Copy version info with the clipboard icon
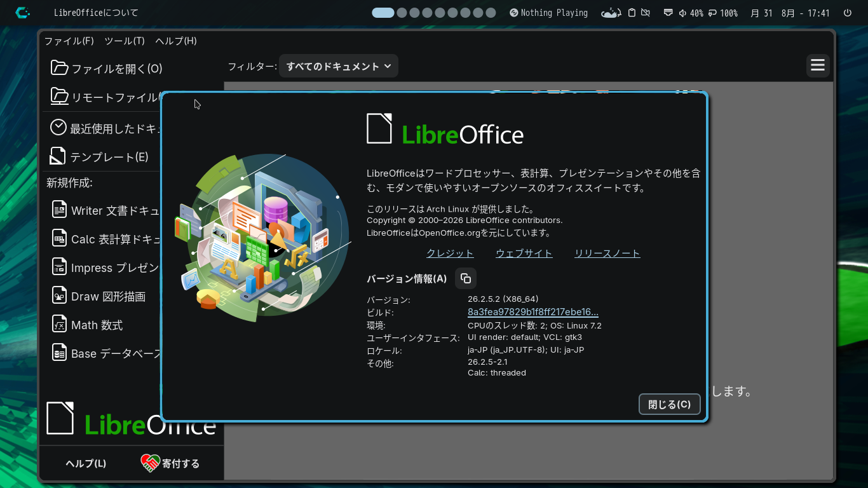 coord(466,278)
